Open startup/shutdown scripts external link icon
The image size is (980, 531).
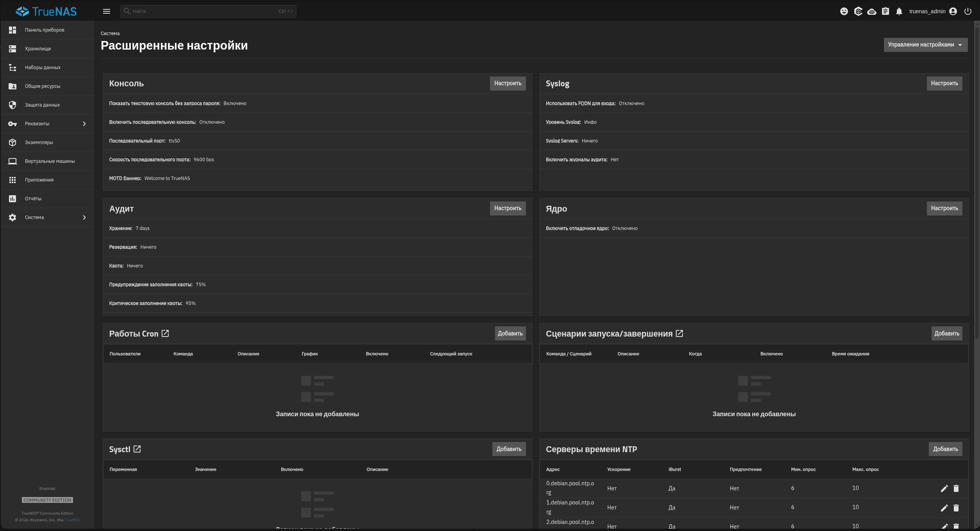coord(679,333)
